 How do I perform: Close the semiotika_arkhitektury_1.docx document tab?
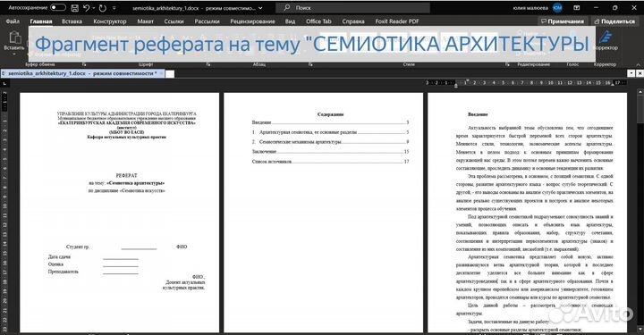(161, 73)
